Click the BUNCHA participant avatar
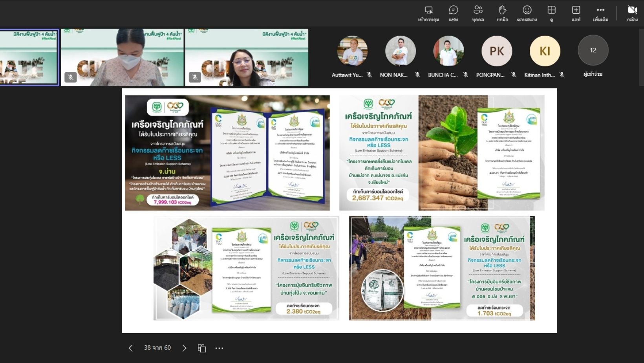The width and height of the screenshot is (644, 363). click(448, 51)
